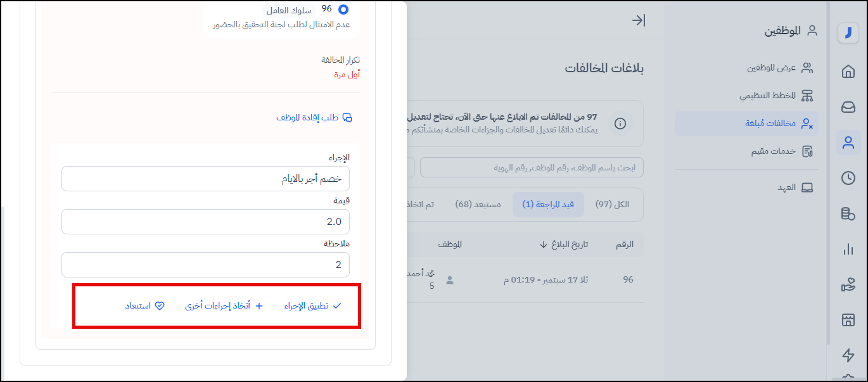Sort by تاريخ البلاغ column arrow
This screenshot has width=868, height=382.
coord(544,245)
